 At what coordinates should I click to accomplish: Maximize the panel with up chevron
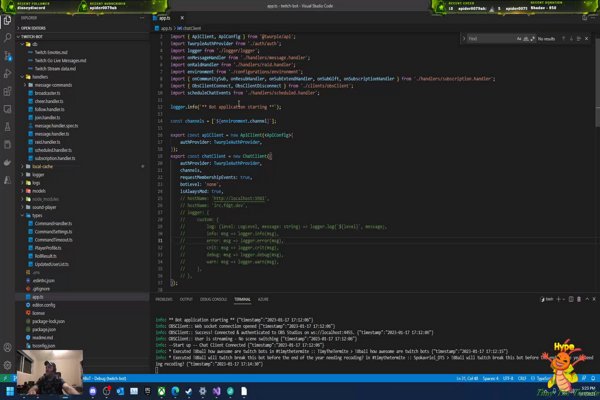point(587,299)
